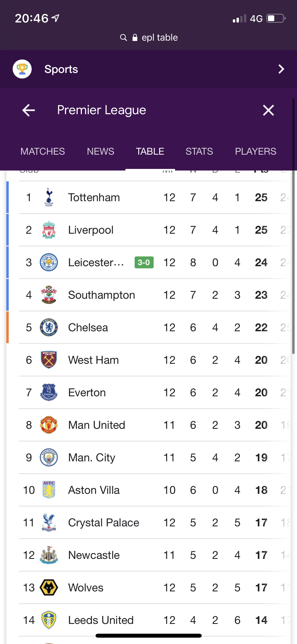This screenshot has height=644, width=297.
Task: Tap the Sports trophy icon
Action: (x=22, y=69)
